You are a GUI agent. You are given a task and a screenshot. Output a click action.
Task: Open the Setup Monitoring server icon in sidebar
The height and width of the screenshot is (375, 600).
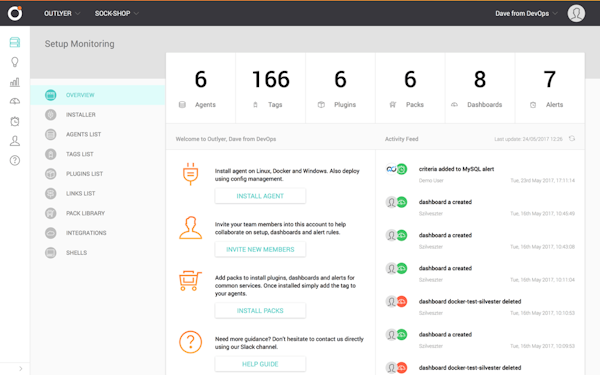point(15,42)
